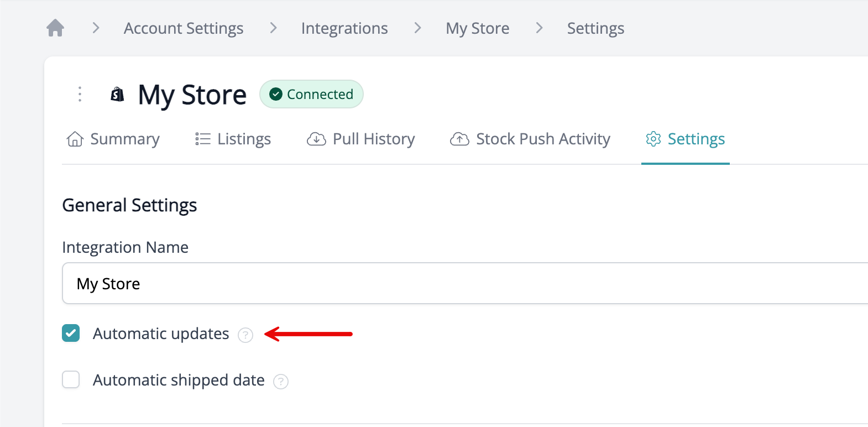
Task: Go to the home icon in breadcrumb
Action: click(x=55, y=28)
